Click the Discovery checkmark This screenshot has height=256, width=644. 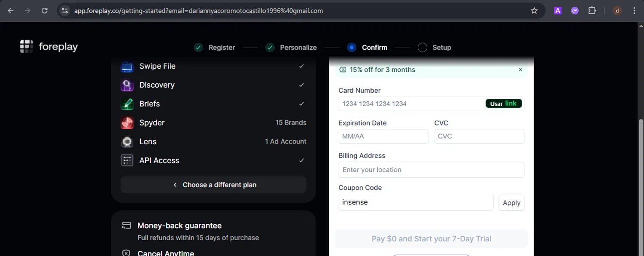(x=301, y=85)
